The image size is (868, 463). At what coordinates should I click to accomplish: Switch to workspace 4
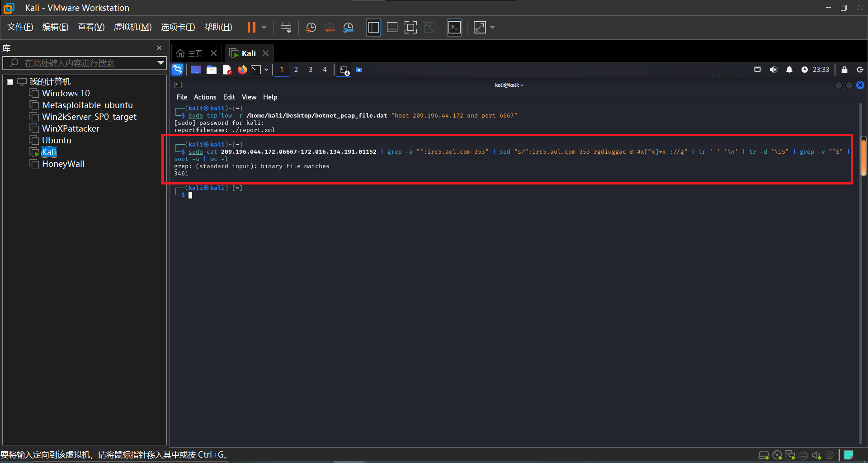[325, 70]
